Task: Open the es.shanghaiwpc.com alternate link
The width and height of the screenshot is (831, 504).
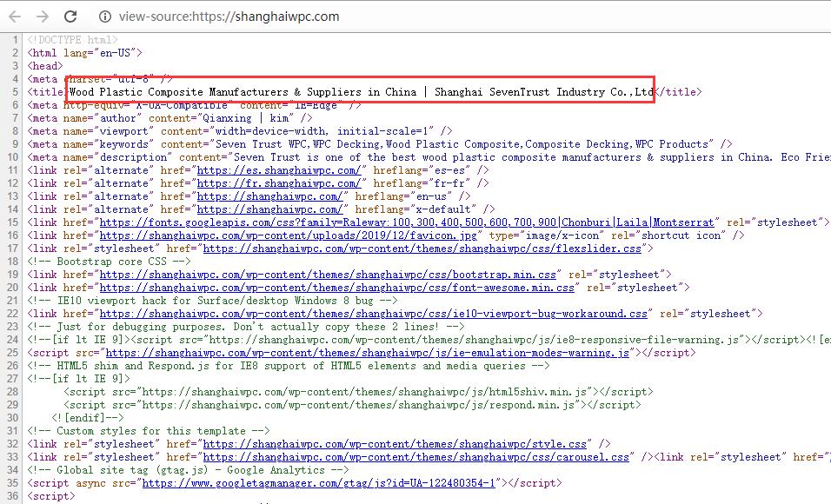Action: (279, 170)
